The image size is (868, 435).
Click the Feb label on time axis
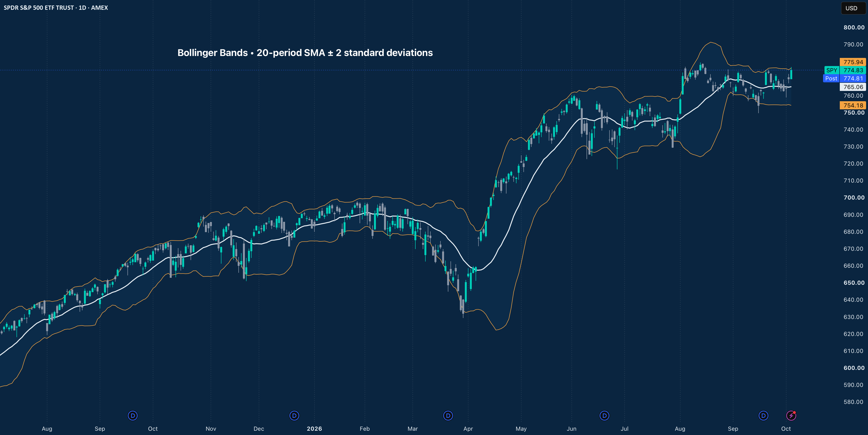click(365, 429)
